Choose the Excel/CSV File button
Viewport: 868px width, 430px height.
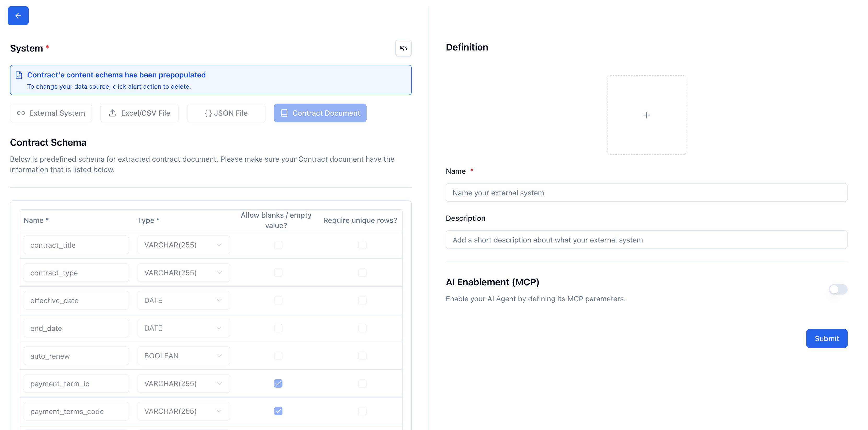click(140, 113)
